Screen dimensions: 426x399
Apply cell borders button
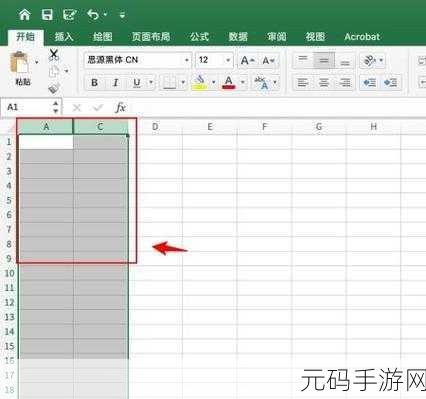(x=169, y=82)
